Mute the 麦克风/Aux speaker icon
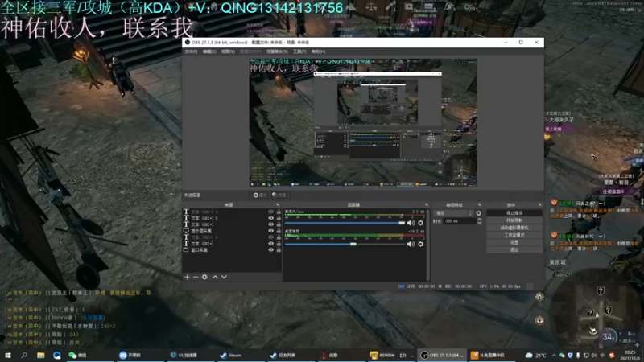644x362 pixels. click(x=411, y=223)
